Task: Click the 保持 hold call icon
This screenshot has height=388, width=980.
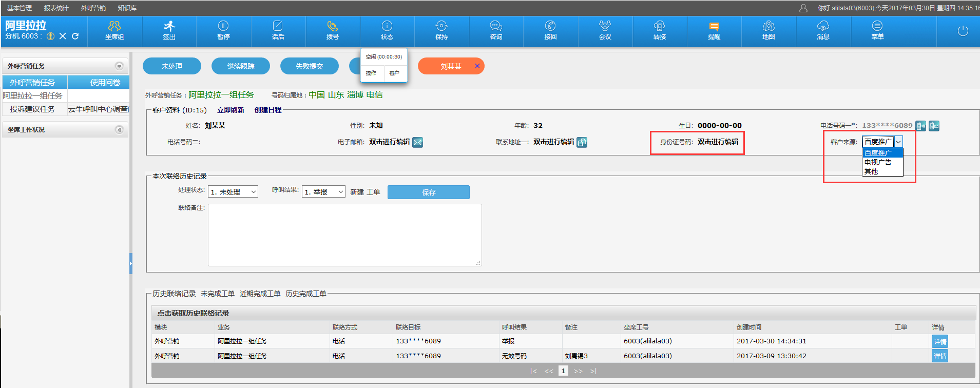Action: point(441,30)
